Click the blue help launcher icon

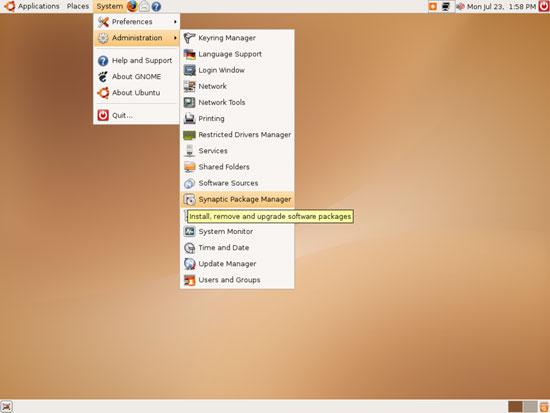click(156, 6)
